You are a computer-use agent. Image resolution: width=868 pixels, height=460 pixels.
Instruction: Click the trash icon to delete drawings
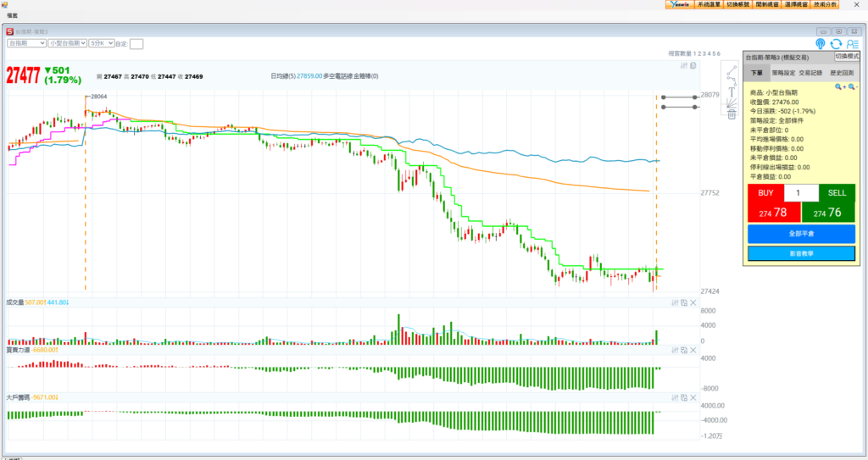(x=731, y=113)
